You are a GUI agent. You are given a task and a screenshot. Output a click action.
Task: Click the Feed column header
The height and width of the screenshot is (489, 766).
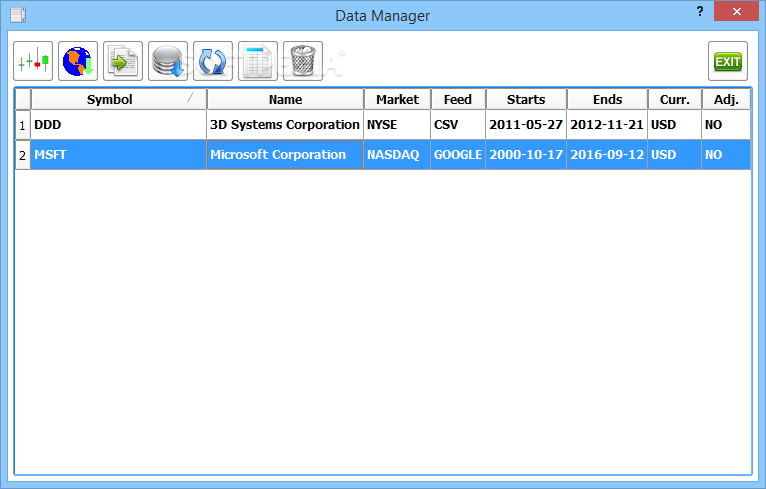click(458, 99)
